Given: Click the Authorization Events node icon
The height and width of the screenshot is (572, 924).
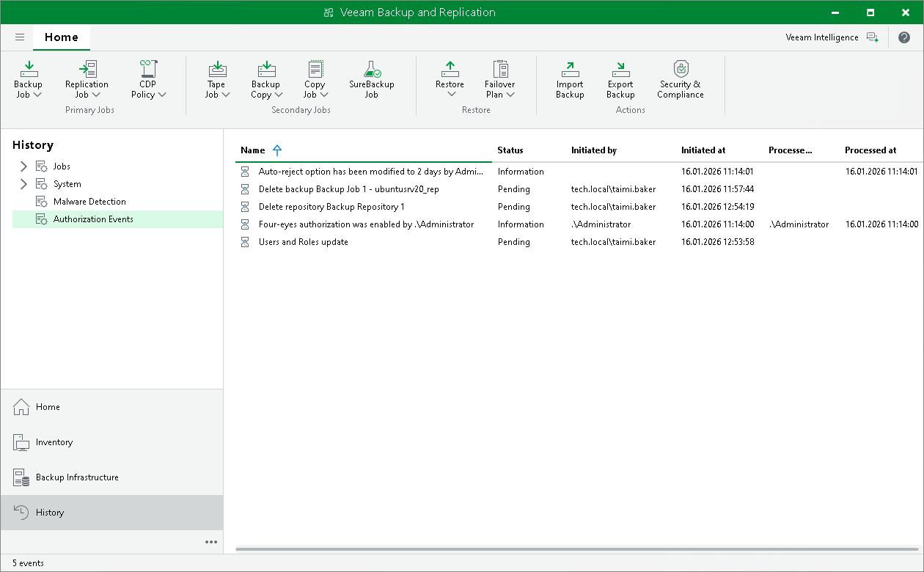Looking at the screenshot, I should click(x=42, y=219).
